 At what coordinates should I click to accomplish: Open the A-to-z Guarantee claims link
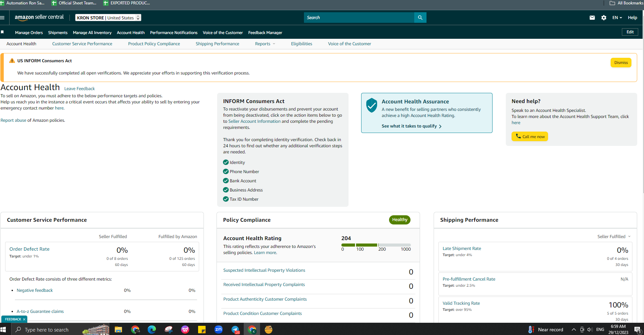click(40, 312)
